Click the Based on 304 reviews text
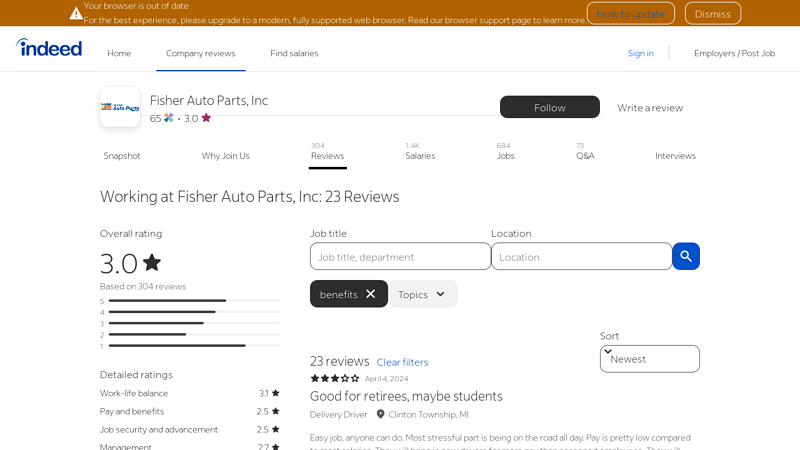The height and width of the screenshot is (450, 800). pyautogui.click(x=143, y=286)
